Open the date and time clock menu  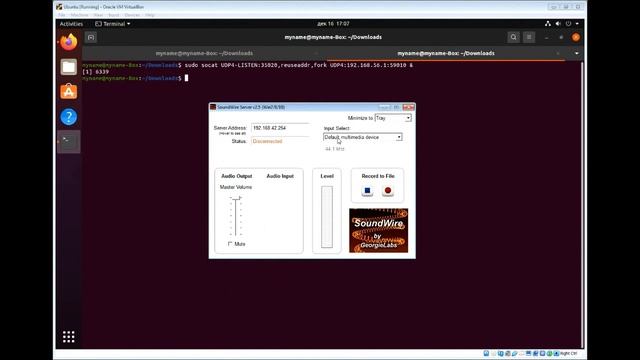click(333, 24)
